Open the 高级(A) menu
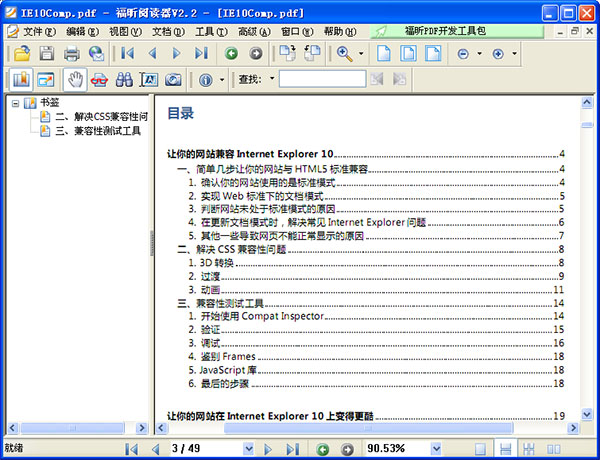The image size is (600, 460). point(254,31)
